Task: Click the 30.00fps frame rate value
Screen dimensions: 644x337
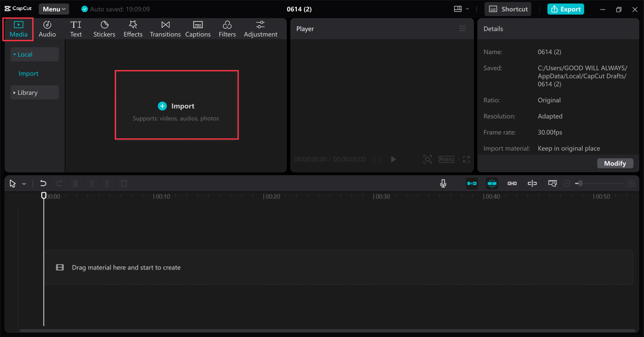Action: (550, 132)
